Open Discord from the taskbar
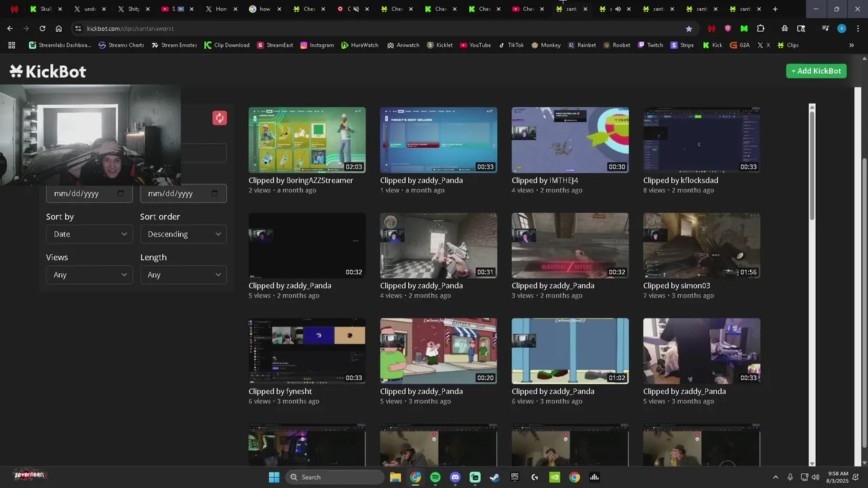This screenshot has width=868, height=488. [x=455, y=477]
